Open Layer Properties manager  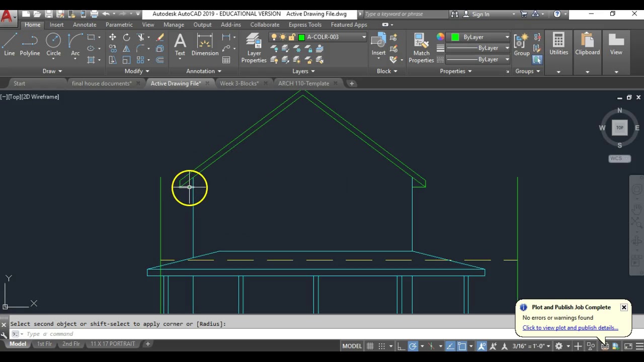tap(254, 48)
